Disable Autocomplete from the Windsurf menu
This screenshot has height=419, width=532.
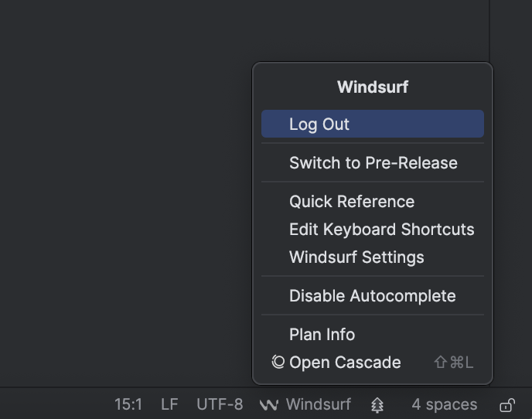click(x=372, y=295)
